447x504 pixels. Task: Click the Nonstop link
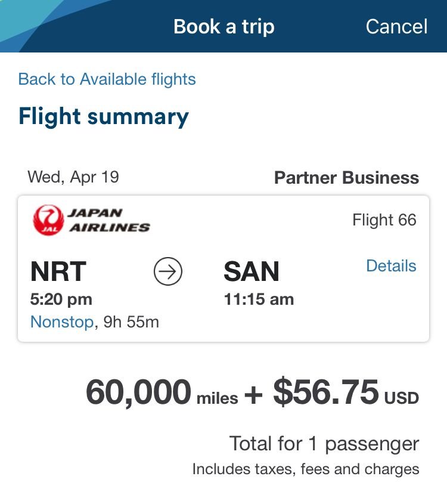62,322
